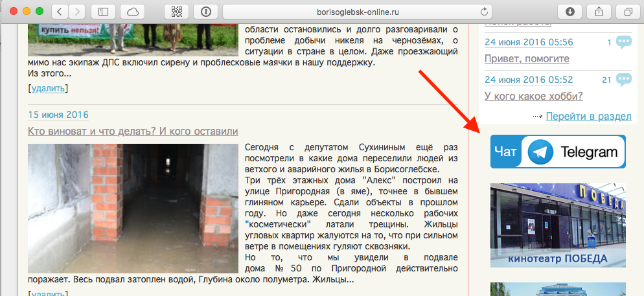Open iCloud Tabs cloud icon
The image size is (644, 296).
pyautogui.click(x=133, y=12)
